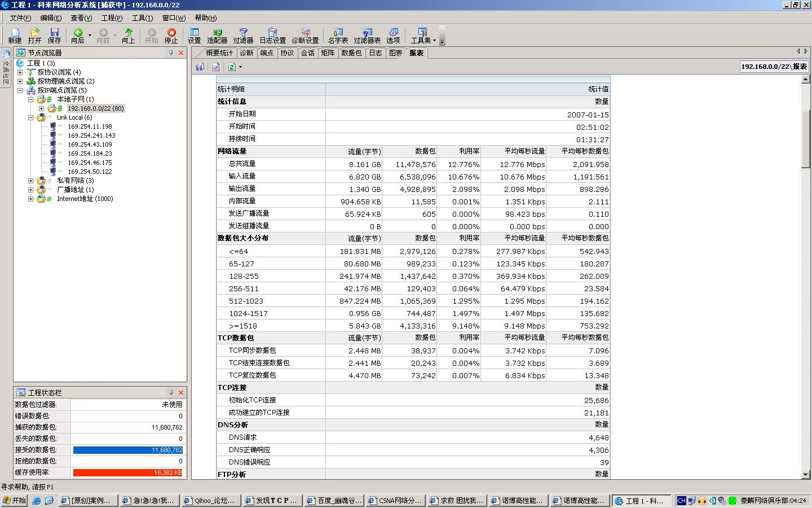
Task: Open the 名字表 (Name table)
Action: [x=338, y=36]
